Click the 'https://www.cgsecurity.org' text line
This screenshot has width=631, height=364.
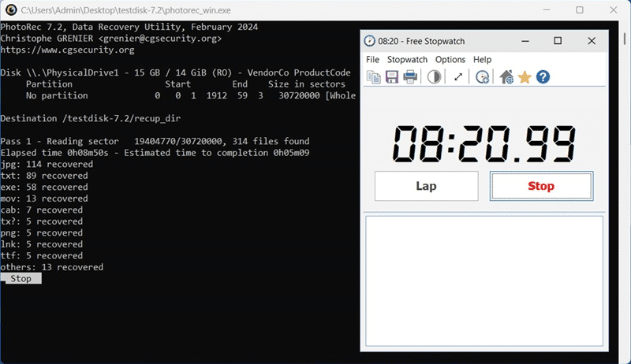[68, 50]
